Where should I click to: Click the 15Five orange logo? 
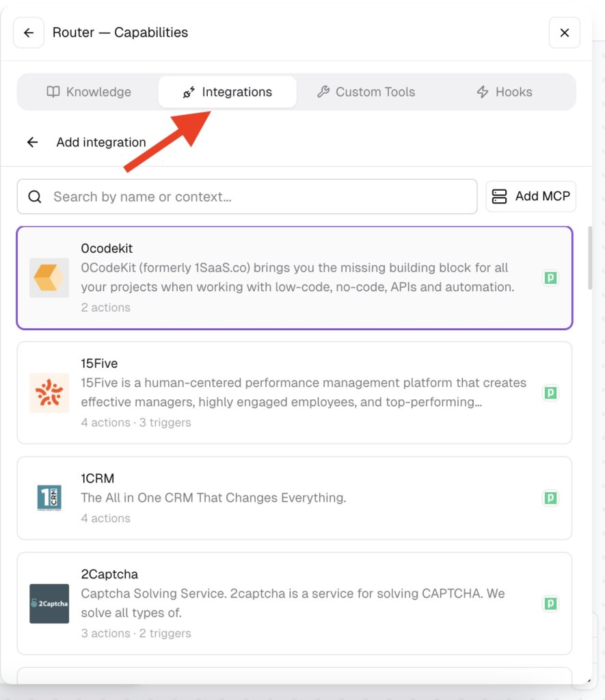click(49, 393)
